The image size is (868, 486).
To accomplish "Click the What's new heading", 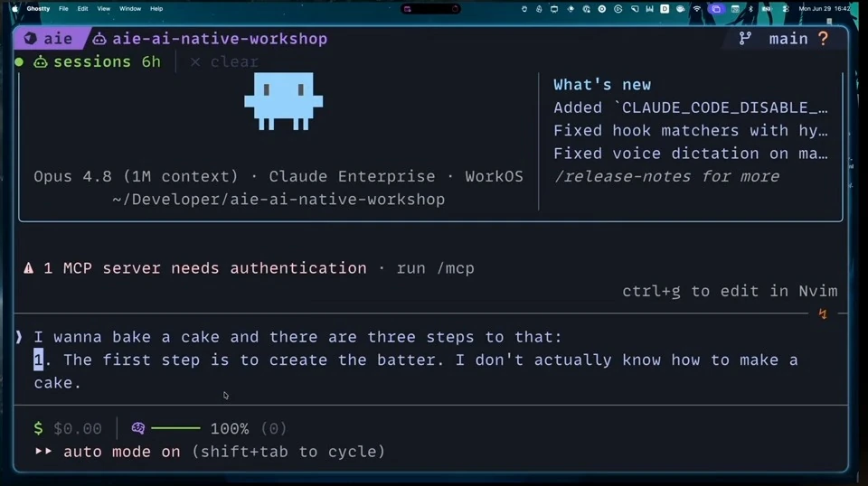I will [602, 85].
